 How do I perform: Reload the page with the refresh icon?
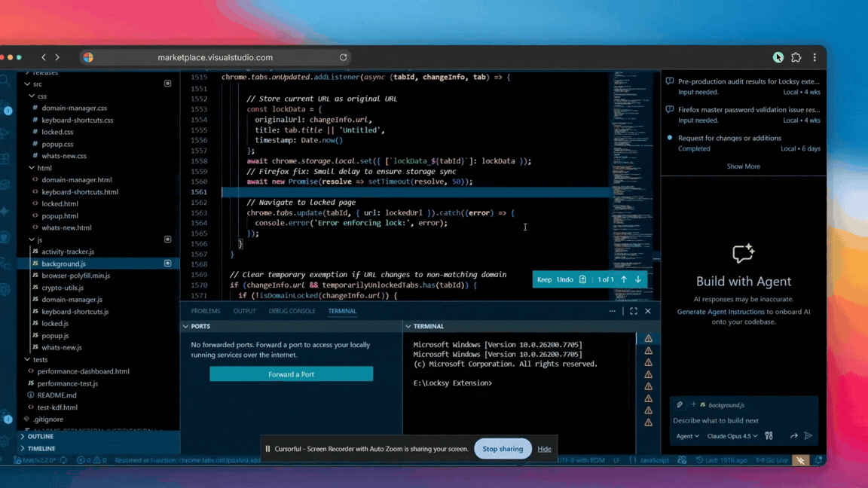coord(343,56)
